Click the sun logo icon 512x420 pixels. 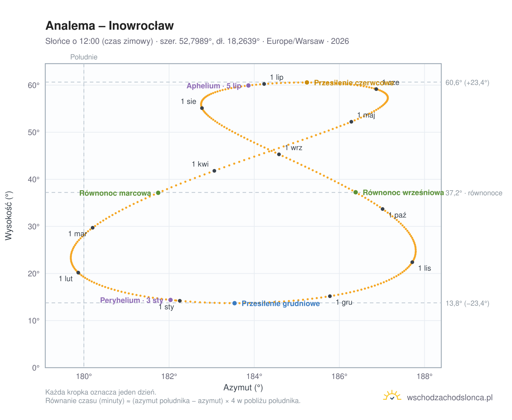pos(392,396)
